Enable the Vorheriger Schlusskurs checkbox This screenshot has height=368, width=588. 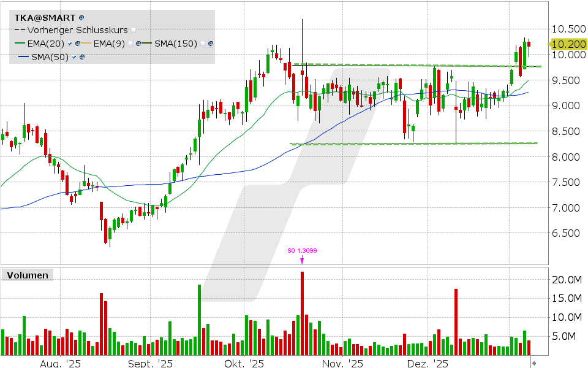[132, 29]
